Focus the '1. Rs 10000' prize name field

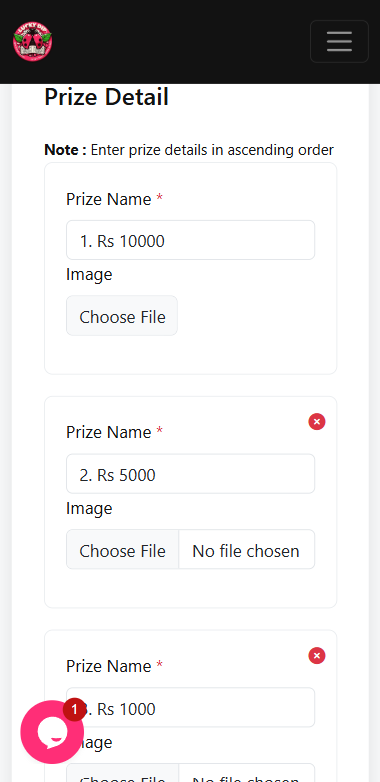click(190, 240)
